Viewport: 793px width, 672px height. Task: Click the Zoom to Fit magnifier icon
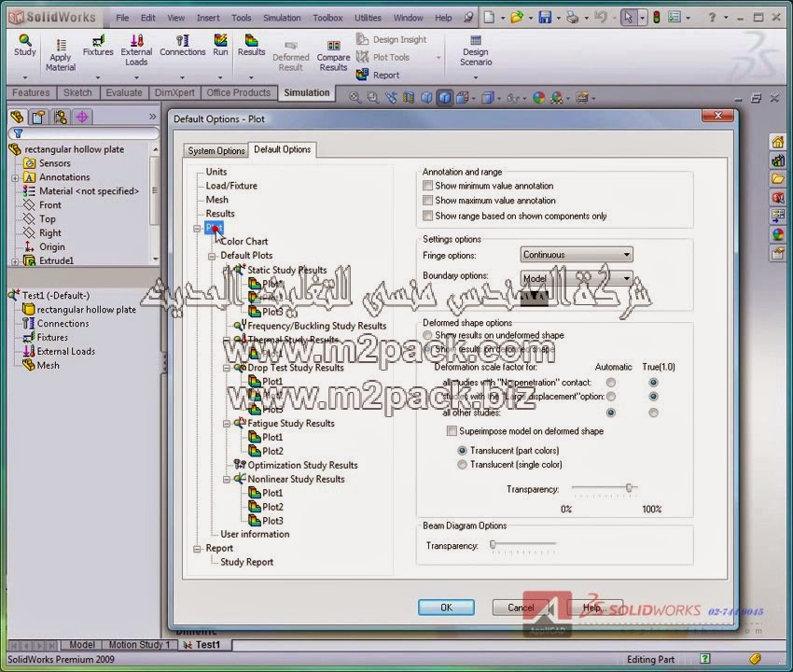(x=355, y=98)
